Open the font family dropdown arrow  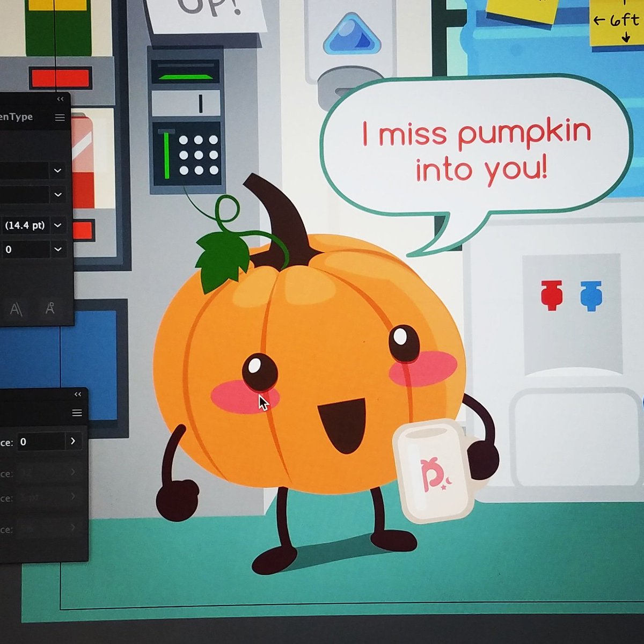click(57, 171)
